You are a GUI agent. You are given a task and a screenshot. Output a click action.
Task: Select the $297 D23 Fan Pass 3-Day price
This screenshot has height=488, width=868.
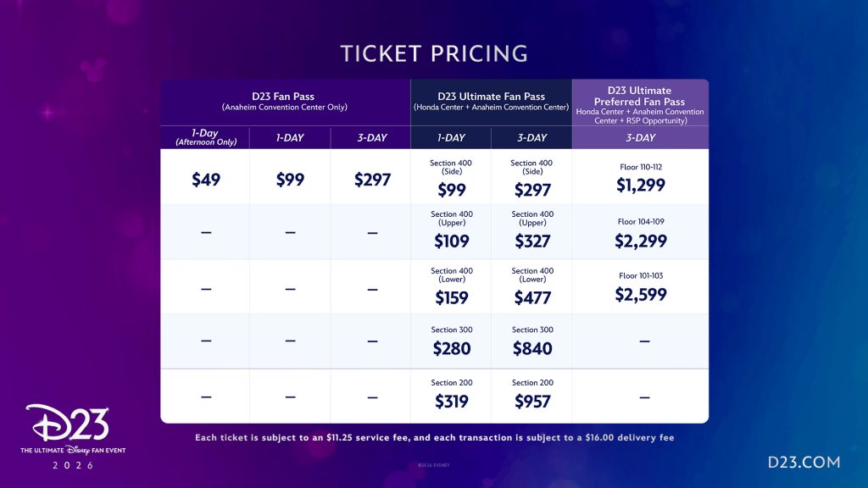pos(370,180)
